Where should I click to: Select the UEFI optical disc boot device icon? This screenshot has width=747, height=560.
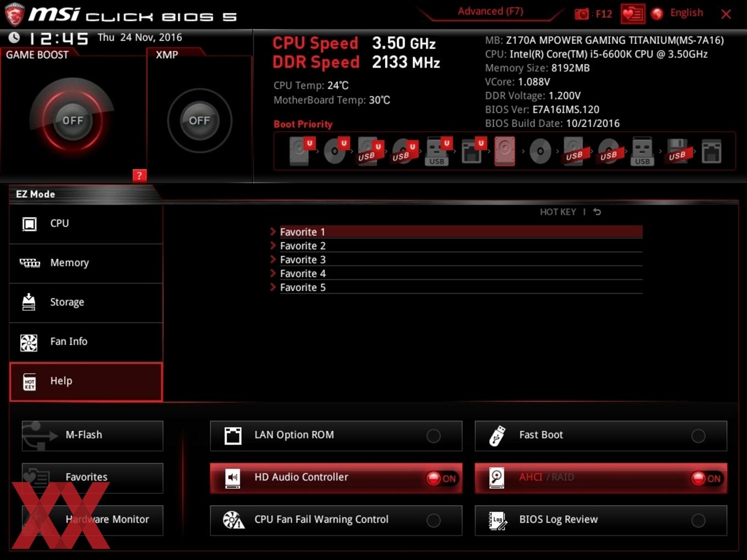click(335, 151)
